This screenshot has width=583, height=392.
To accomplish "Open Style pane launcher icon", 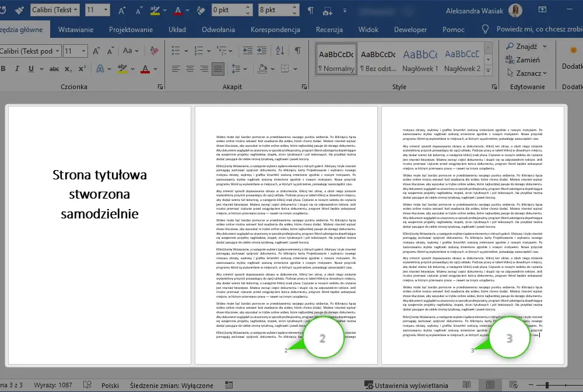I will click(x=494, y=87).
